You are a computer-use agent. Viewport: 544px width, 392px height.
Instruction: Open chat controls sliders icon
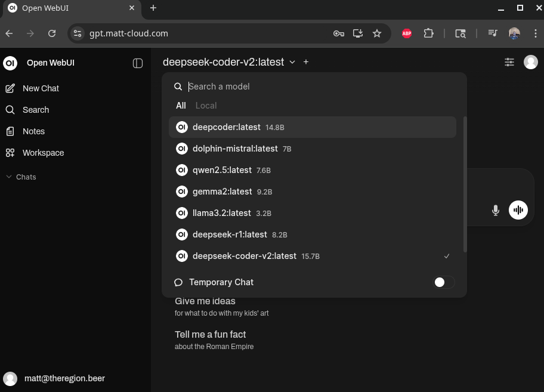coord(509,62)
